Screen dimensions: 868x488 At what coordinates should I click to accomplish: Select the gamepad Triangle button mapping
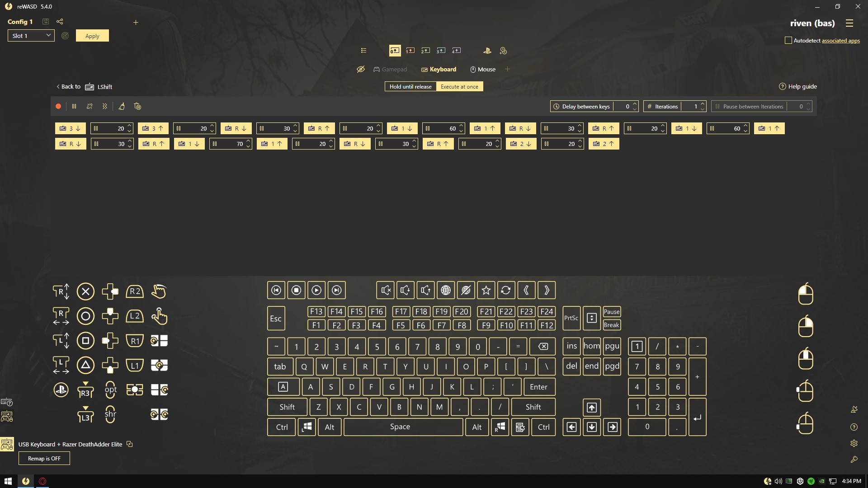click(85, 365)
